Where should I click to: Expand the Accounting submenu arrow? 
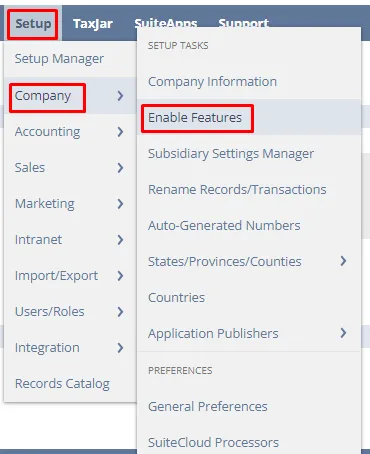(x=120, y=132)
